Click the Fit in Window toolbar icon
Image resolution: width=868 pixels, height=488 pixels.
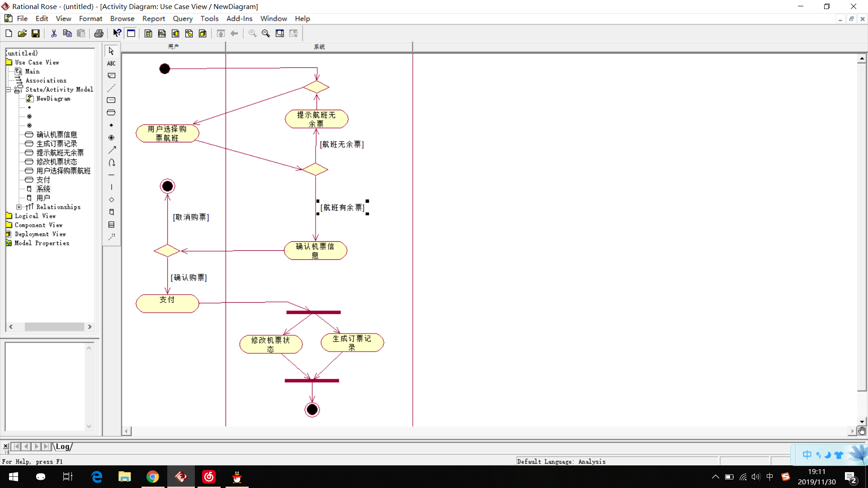pyautogui.click(x=280, y=33)
